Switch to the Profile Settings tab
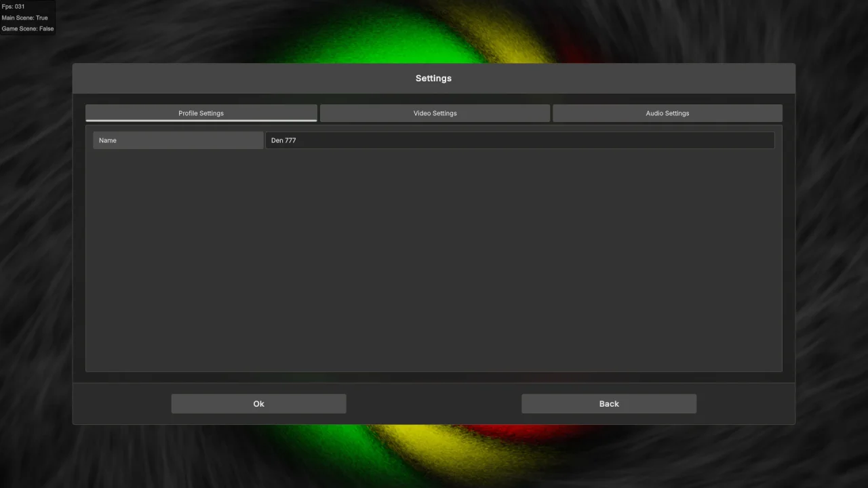This screenshot has height=488, width=868. 201,113
